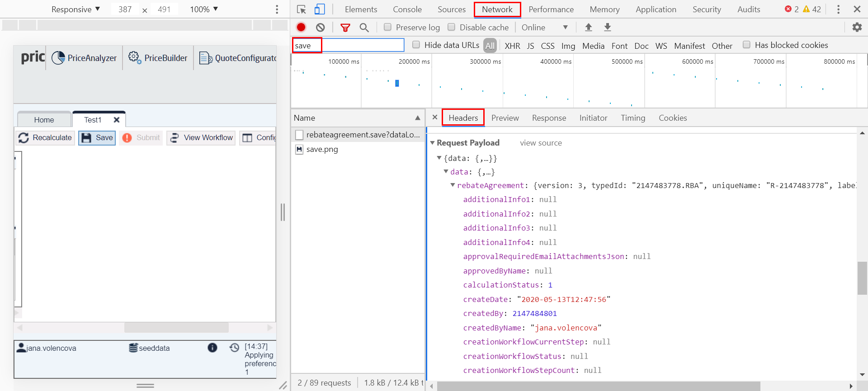The image size is (868, 391).
Task: Select save.png request row
Action: (x=357, y=149)
